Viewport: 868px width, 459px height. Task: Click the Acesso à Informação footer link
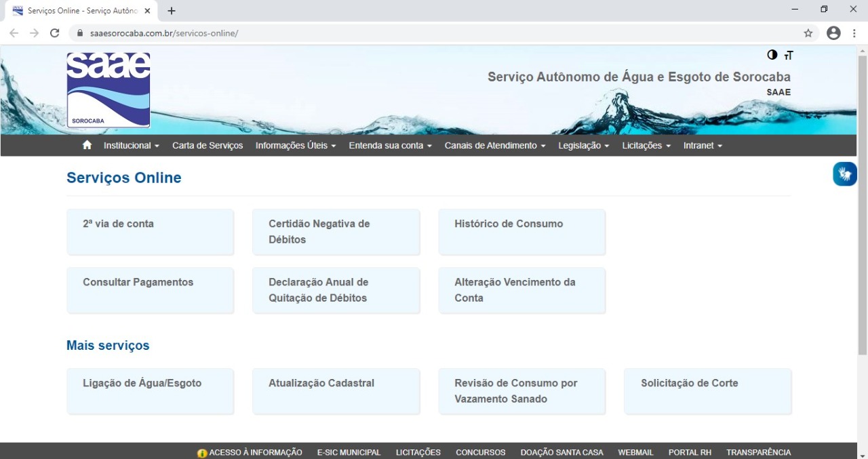point(250,452)
